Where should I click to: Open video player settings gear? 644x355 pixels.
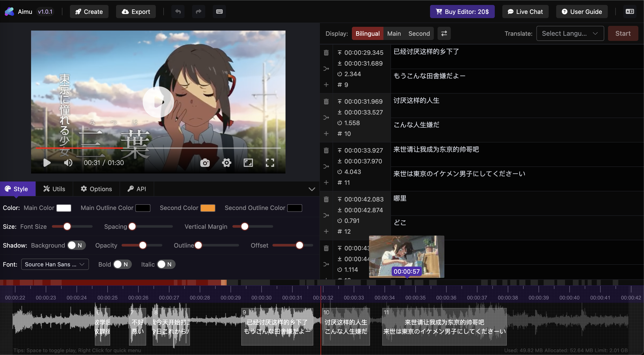(226, 163)
